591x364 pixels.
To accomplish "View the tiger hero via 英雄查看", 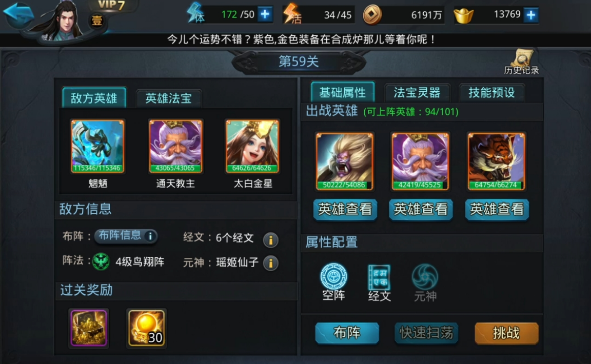I will click(x=497, y=209).
